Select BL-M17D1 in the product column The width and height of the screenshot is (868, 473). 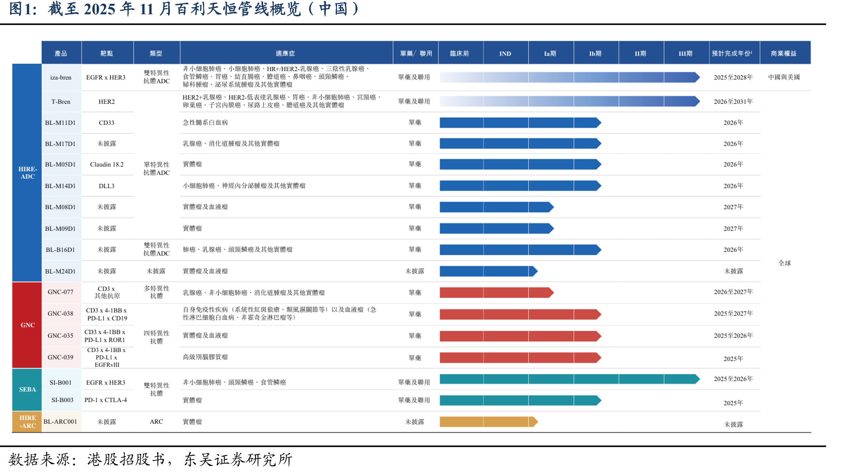pos(61,143)
